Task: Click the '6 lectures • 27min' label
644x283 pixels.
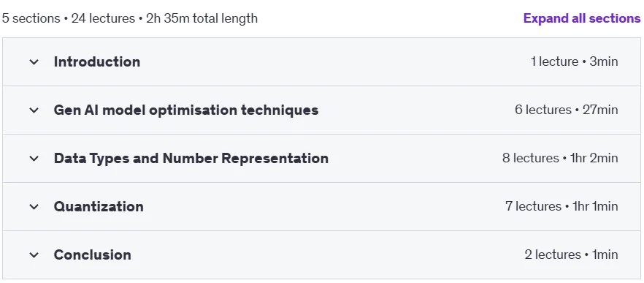Action: 567,110
